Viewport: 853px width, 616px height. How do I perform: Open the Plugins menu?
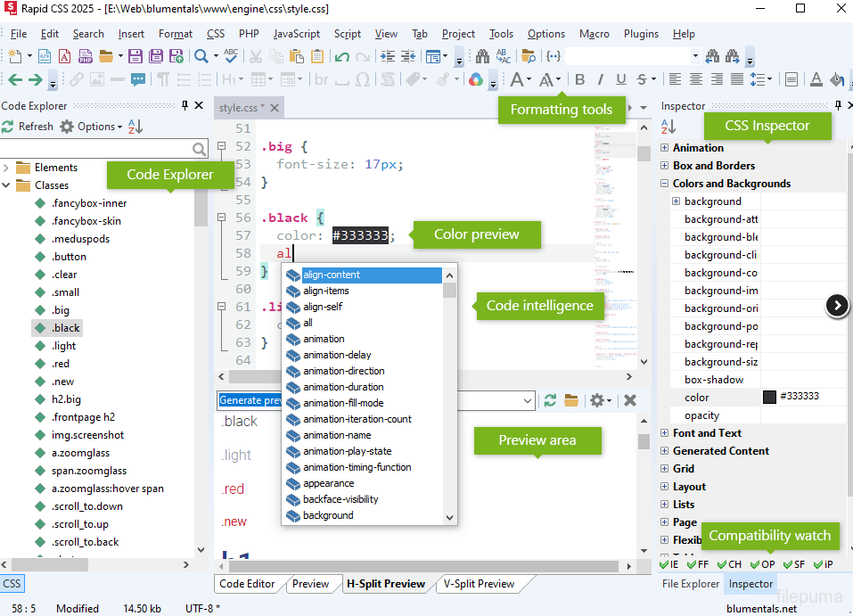[x=641, y=34]
